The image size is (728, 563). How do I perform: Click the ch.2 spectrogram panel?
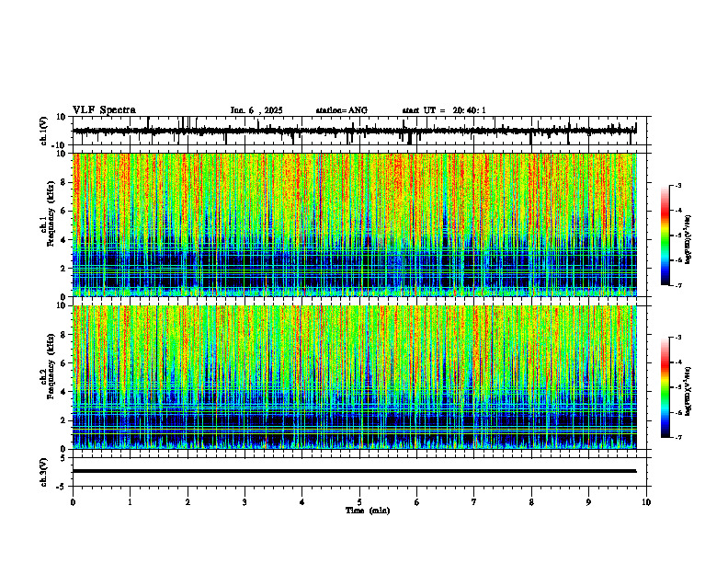355,377
